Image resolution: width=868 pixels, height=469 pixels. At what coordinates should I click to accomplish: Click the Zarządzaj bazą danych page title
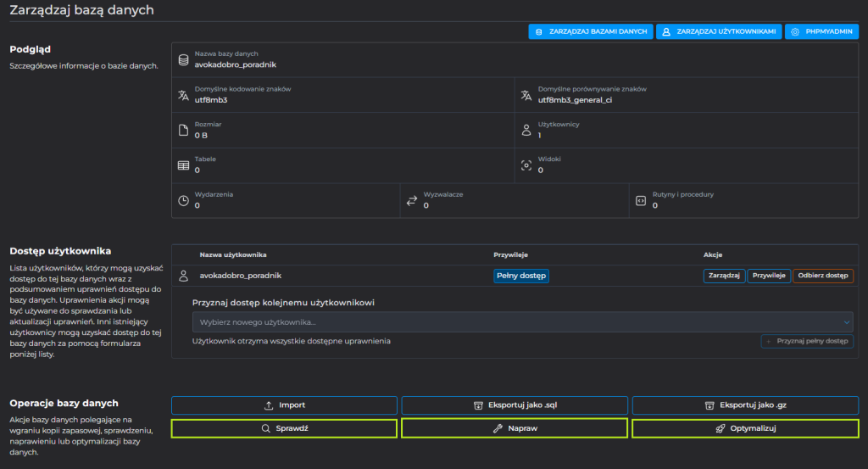(x=82, y=10)
